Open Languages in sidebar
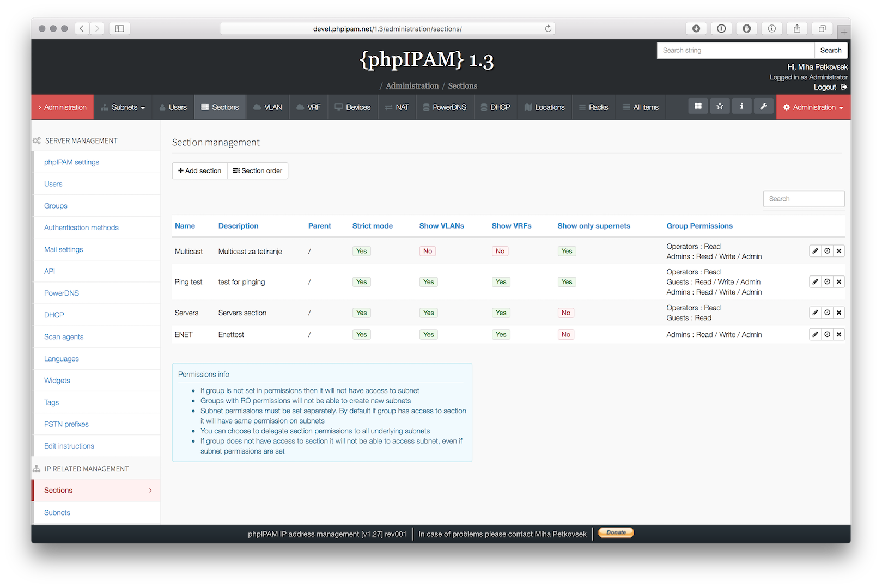Screen dimensions: 882x588 (62, 359)
